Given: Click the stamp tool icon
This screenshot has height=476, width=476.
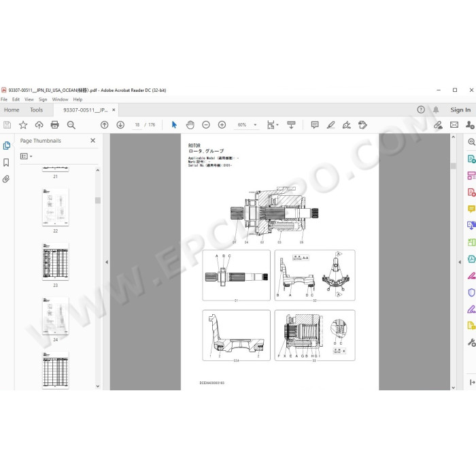Looking at the screenshot, I should (362, 124).
